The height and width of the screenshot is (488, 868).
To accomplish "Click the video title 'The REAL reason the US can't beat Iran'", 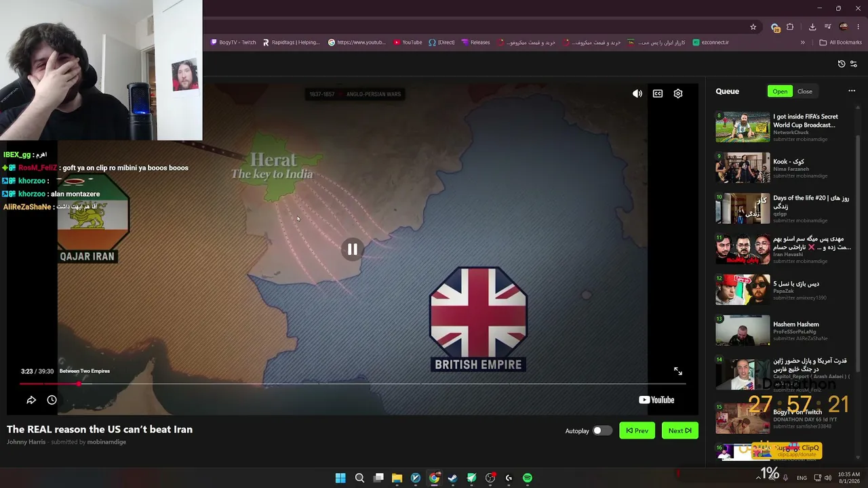I will point(100,429).
